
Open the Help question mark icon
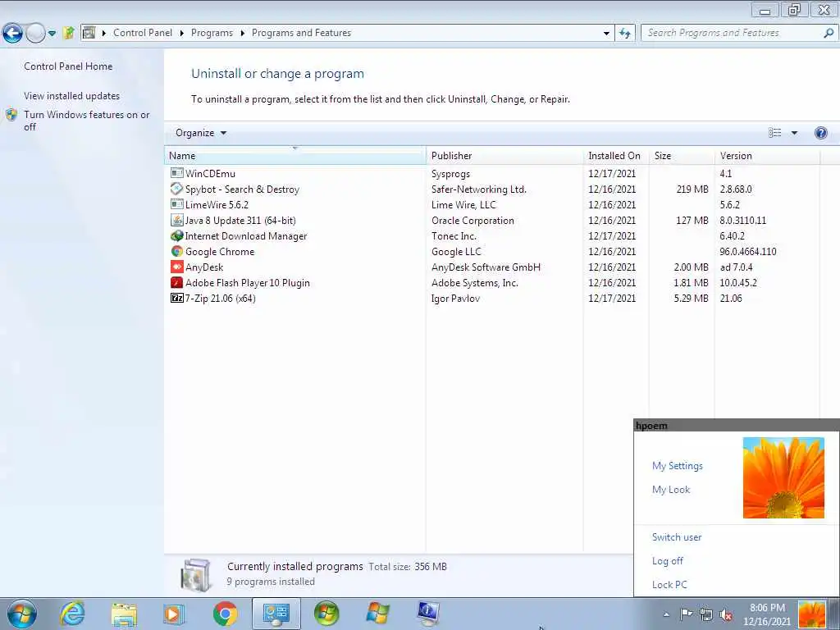[x=820, y=133]
